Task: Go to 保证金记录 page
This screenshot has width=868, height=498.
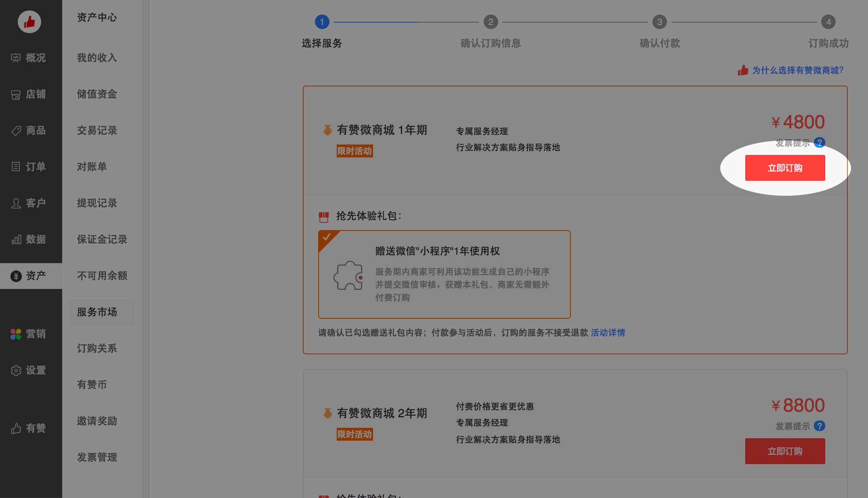Action: coord(102,239)
